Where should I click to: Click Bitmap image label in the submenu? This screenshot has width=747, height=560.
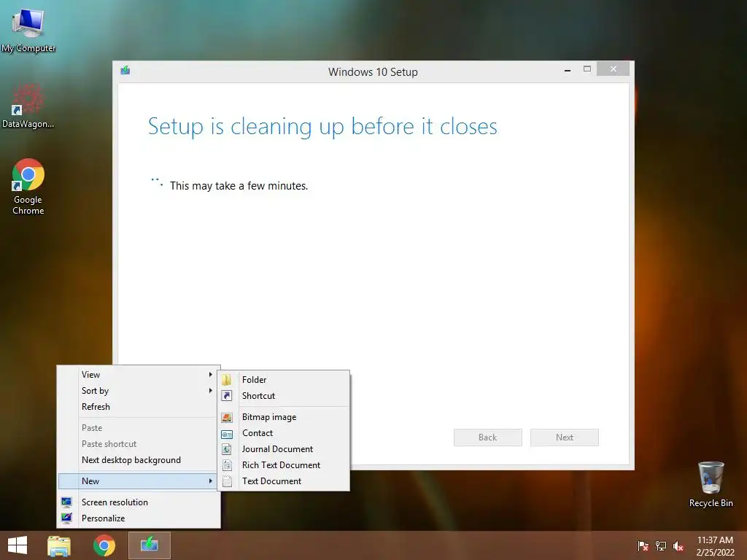click(x=269, y=417)
